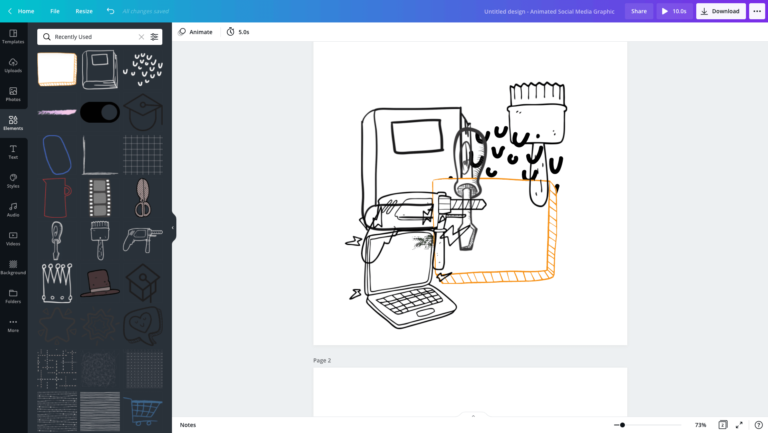Image resolution: width=768 pixels, height=433 pixels.
Task: Open search filter options icon
Action: point(154,36)
